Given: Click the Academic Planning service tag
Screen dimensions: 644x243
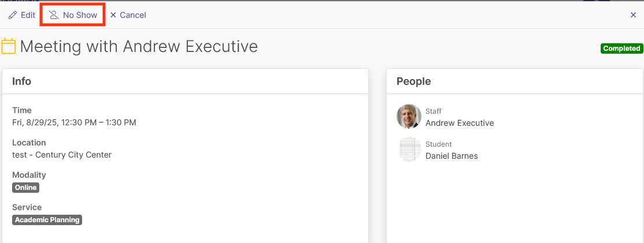Looking at the screenshot, I should 47,220.
